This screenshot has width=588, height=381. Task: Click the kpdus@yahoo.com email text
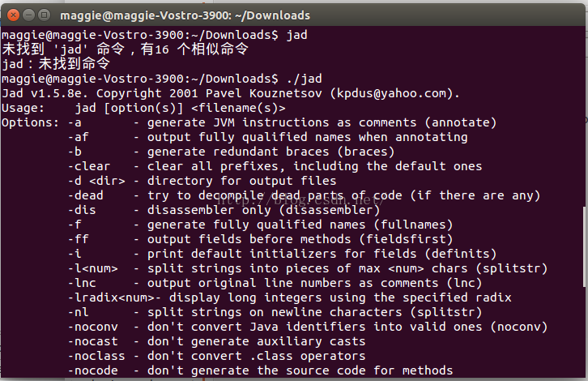391,93
